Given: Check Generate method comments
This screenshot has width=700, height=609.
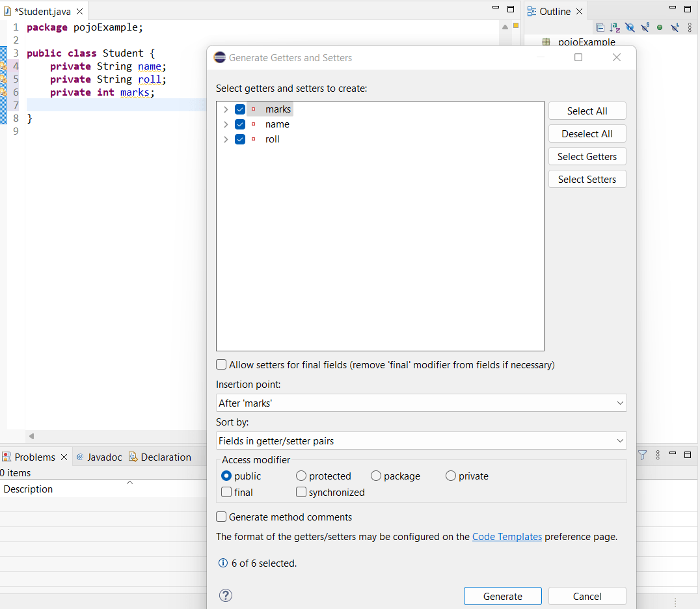Looking at the screenshot, I should (221, 517).
